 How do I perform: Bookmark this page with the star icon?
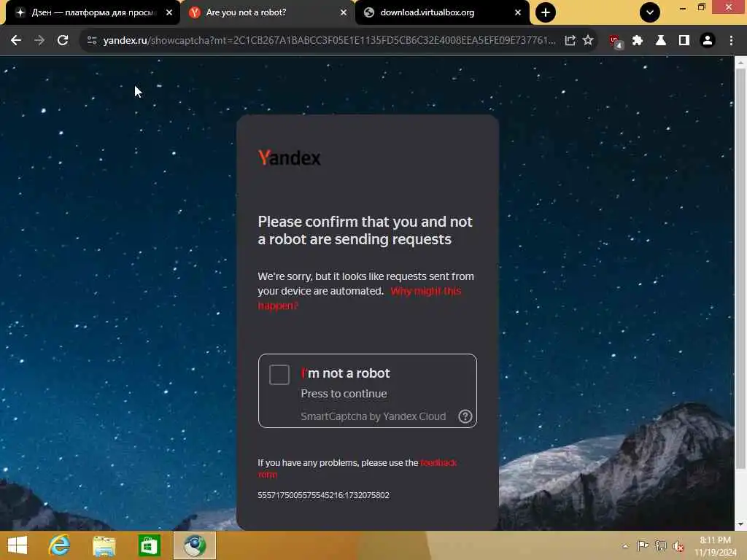(589, 41)
